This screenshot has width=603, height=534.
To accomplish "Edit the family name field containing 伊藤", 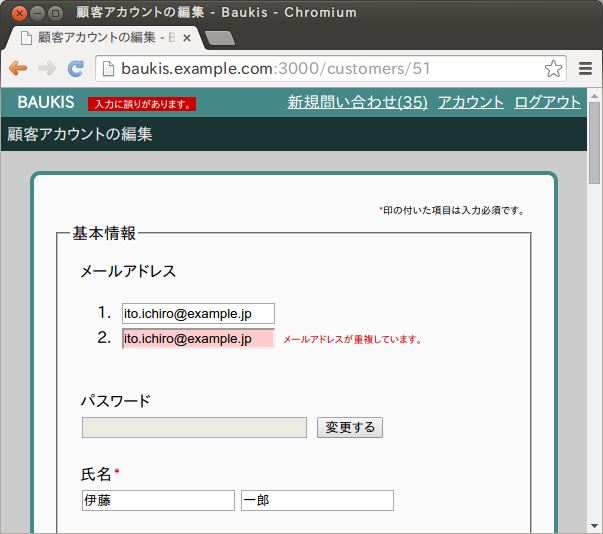I will [158, 500].
